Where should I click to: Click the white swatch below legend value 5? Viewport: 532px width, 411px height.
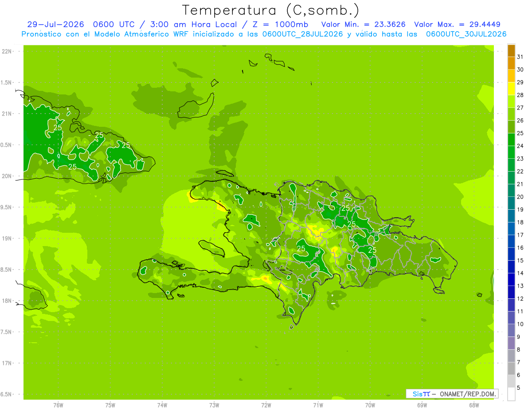click(x=511, y=394)
